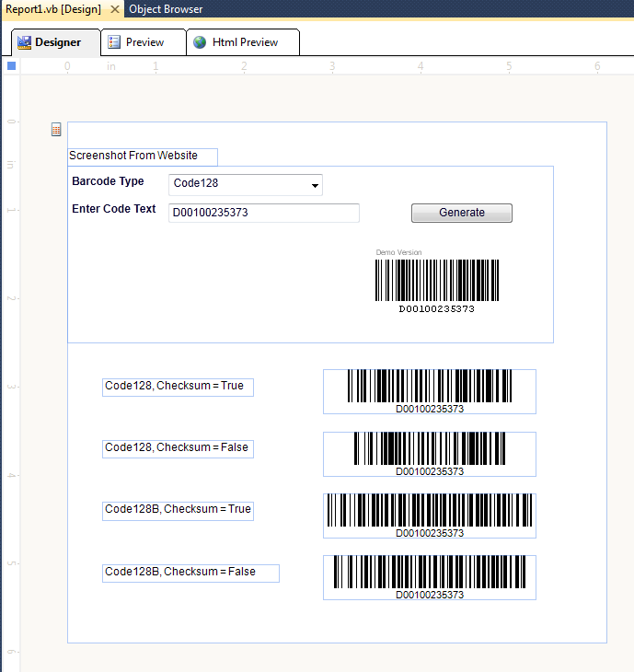Click the vertical ruler at mark 2

[x=11, y=298]
